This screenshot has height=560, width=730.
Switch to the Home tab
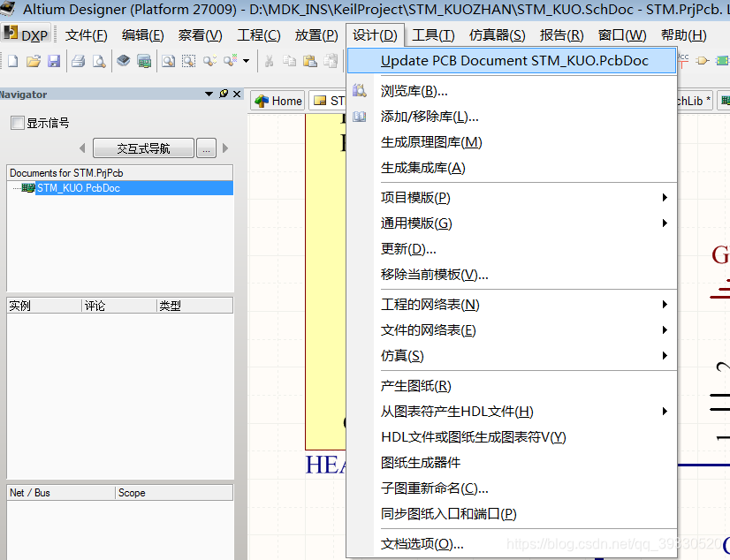[x=278, y=101]
